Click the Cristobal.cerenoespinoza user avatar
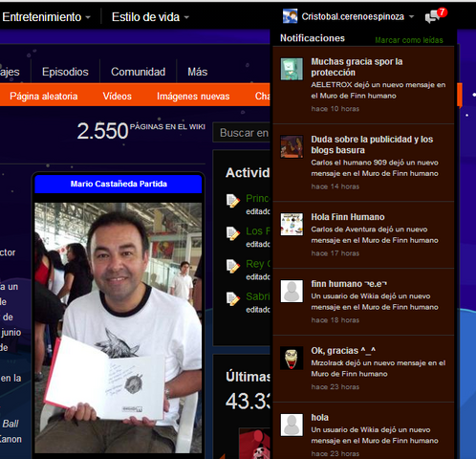This screenshot has width=476, height=459. (290, 16)
